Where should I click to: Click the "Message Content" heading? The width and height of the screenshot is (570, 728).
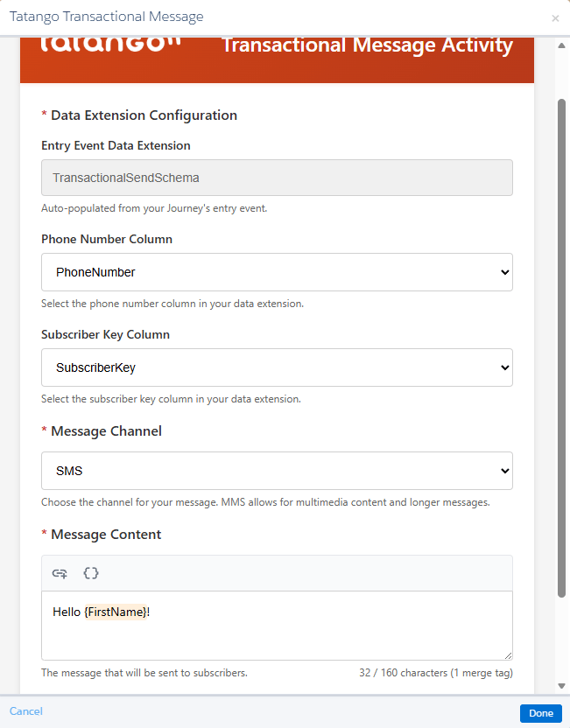106,535
